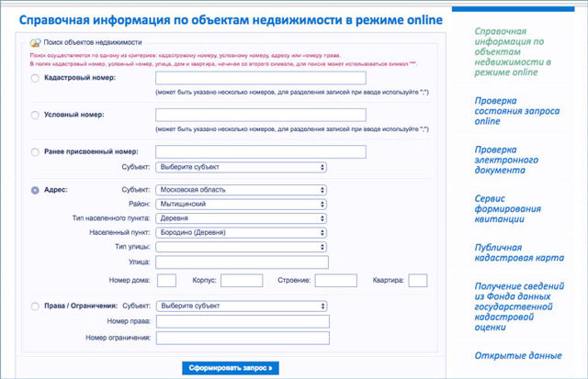This screenshot has height=379, width=588.
Task: Click the Ранее присвоенный номер label text
Action: (x=91, y=151)
